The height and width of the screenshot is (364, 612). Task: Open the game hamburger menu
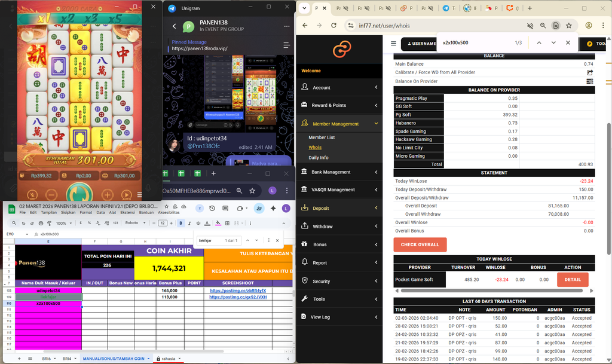coord(139,195)
